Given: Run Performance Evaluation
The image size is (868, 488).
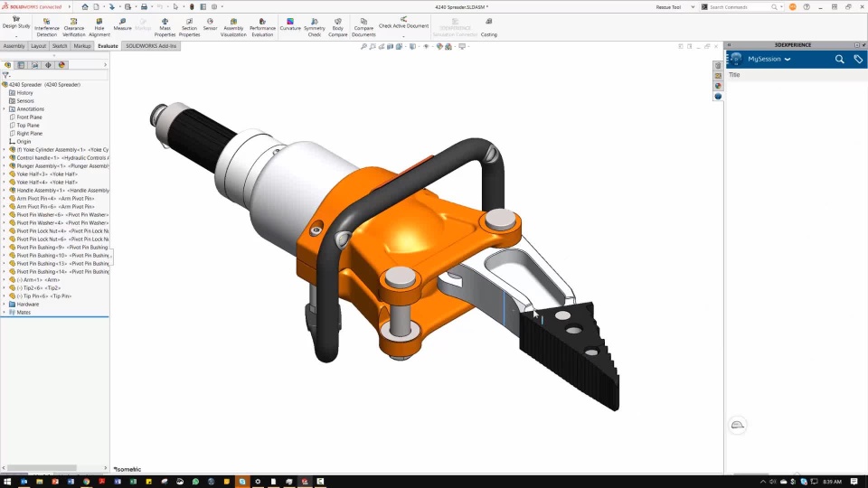Looking at the screenshot, I should point(262,28).
